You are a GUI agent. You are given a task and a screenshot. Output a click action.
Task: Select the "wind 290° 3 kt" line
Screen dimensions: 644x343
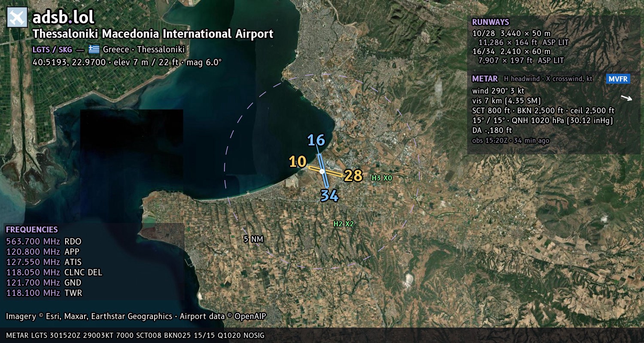498,91
